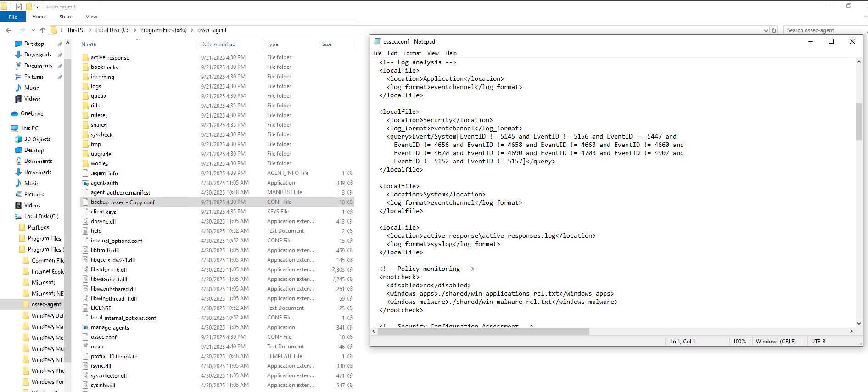The height and width of the screenshot is (392, 868).
Task: Select the manage_agents application icon
Action: click(x=85, y=327)
